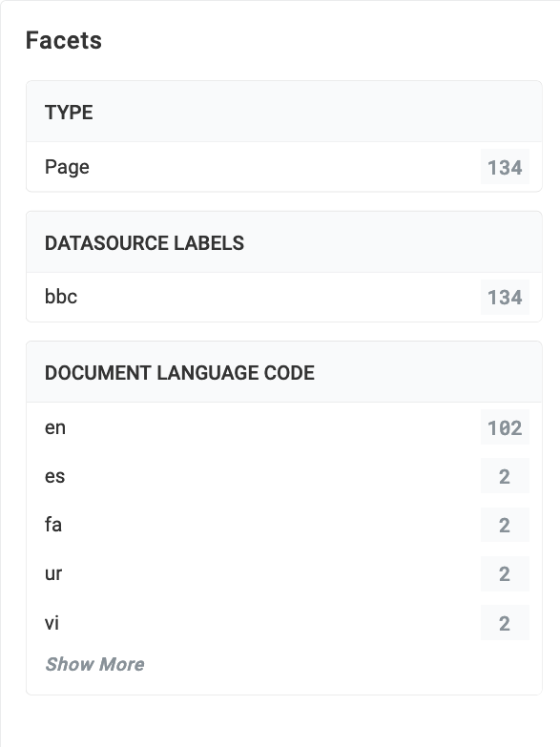Click the Facets heading
The width and height of the screenshot is (560, 747).
point(63,40)
